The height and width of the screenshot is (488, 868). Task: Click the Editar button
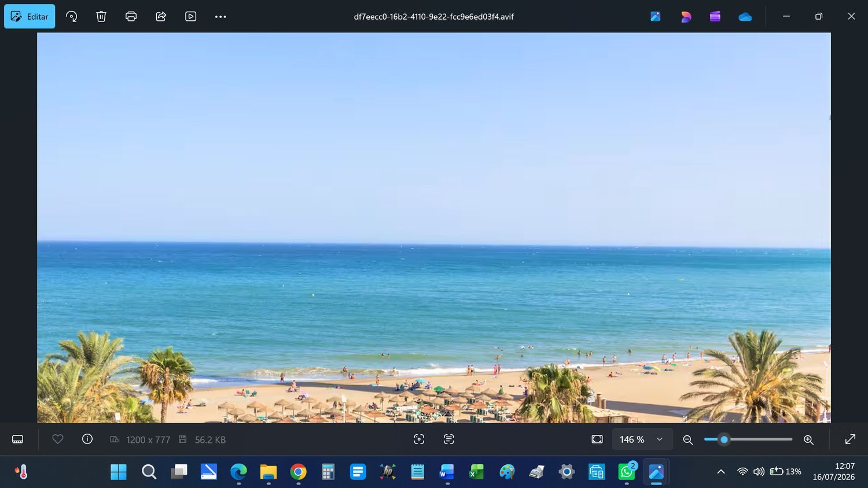coord(30,16)
